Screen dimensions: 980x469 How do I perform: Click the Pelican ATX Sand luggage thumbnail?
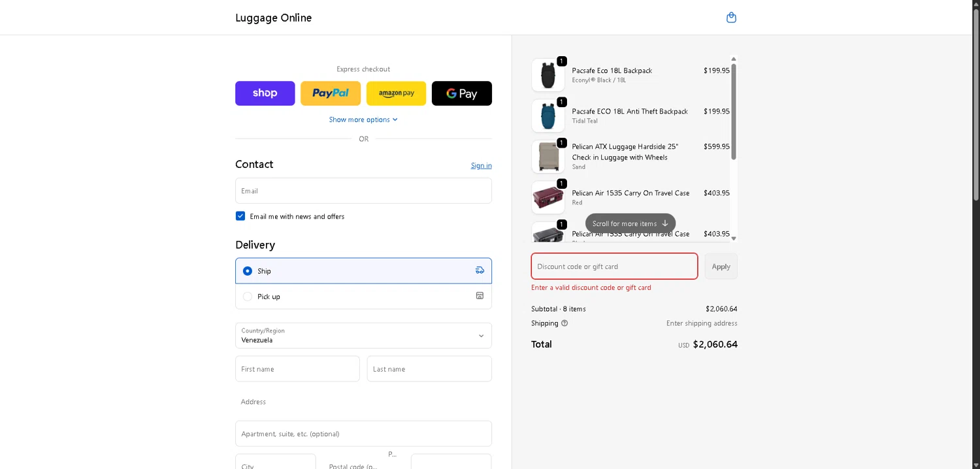pyautogui.click(x=548, y=157)
